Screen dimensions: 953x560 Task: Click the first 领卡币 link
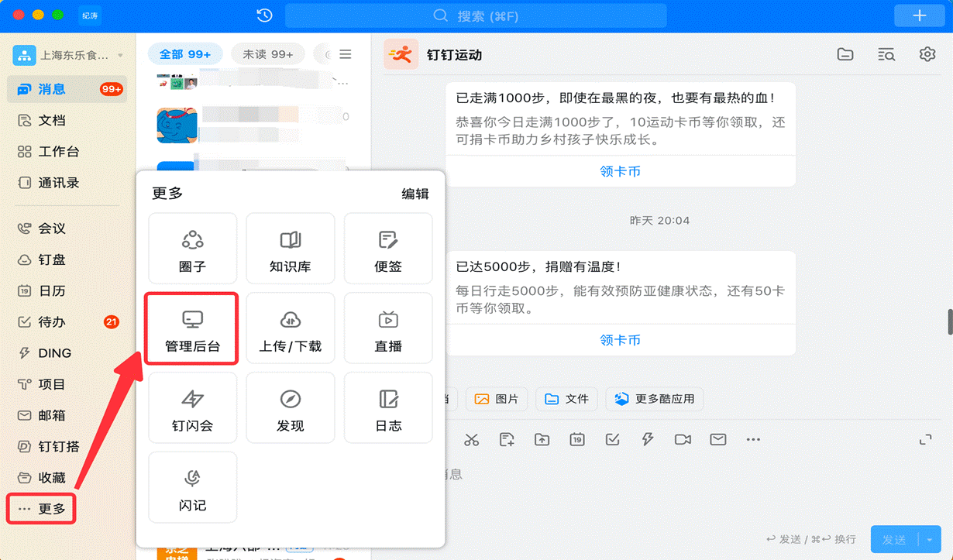[x=620, y=171]
